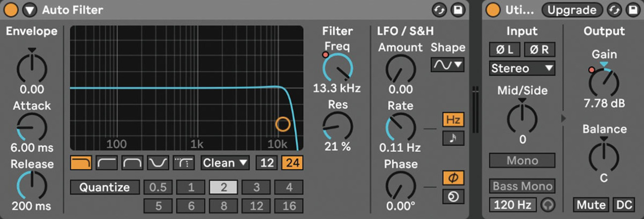
Task: Select quantize value 12 in beat grid
Action: (256, 205)
